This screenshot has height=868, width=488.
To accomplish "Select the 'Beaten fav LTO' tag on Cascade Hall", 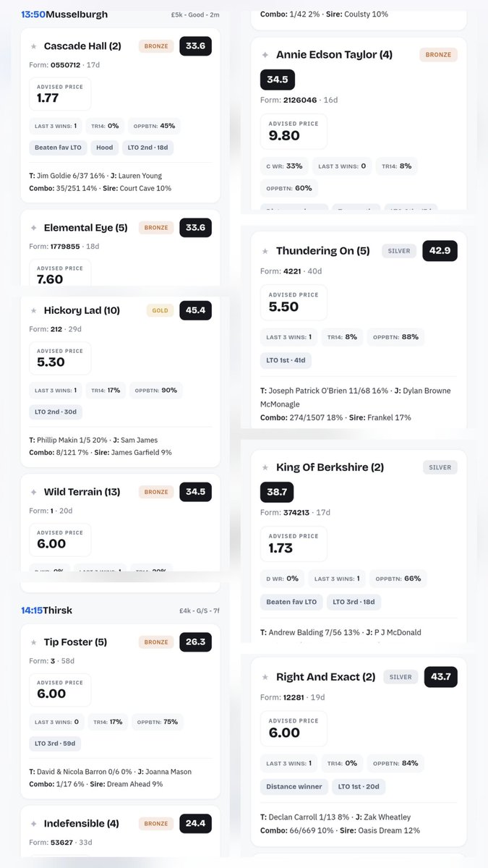I will pos(59,148).
